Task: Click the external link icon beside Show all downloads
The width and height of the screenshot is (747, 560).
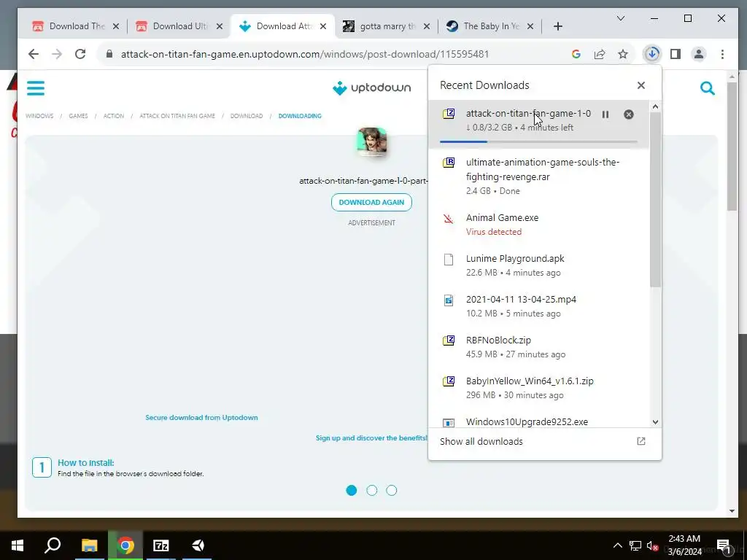Action: 641,441
